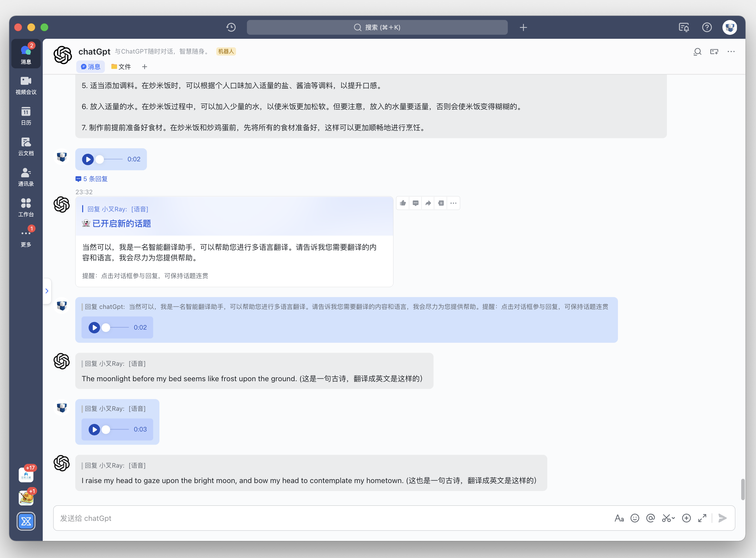Forward the message with the arrow icon

pos(428,203)
